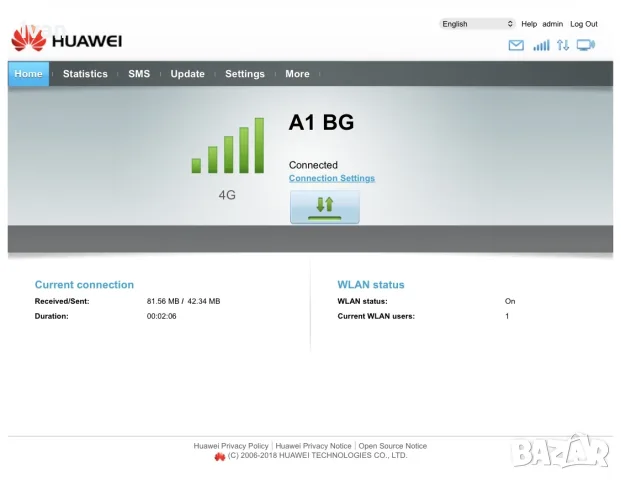Go to the Home tab
The image size is (621, 480).
tap(29, 74)
